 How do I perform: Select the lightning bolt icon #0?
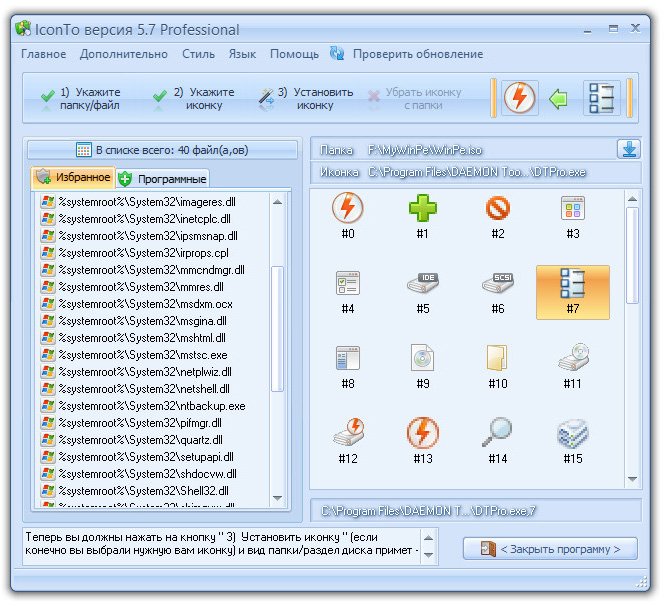(x=347, y=209)
